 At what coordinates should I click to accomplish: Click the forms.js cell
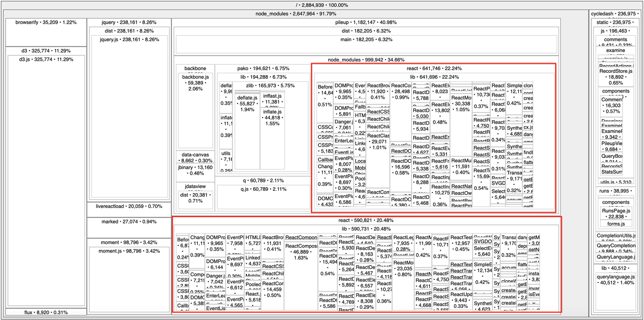tap(616, 224)
